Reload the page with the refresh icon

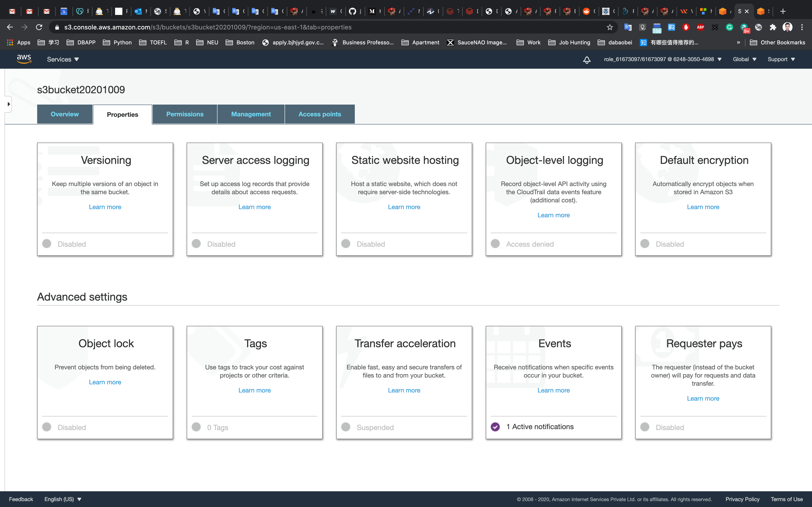click(x=39, y=27)
